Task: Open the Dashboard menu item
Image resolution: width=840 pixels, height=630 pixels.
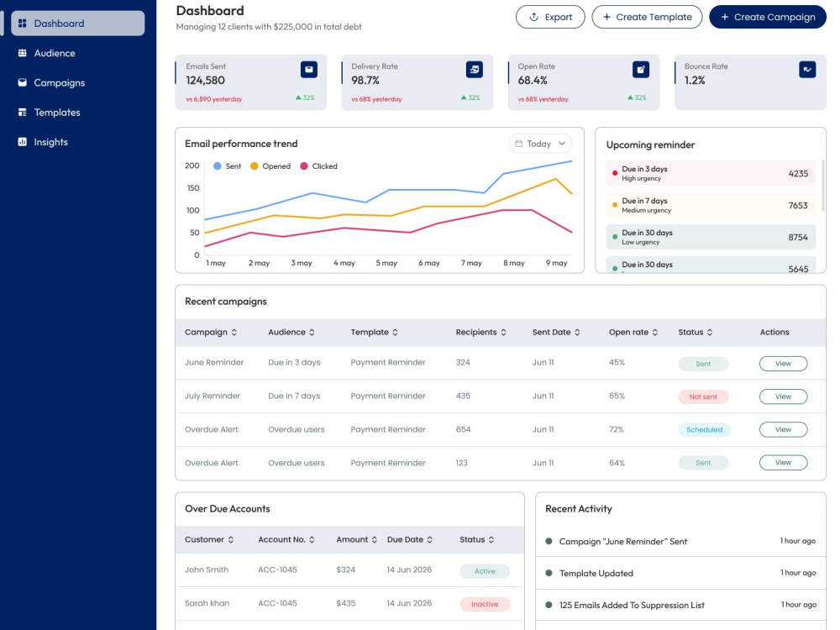Action: tap(77, 24)
